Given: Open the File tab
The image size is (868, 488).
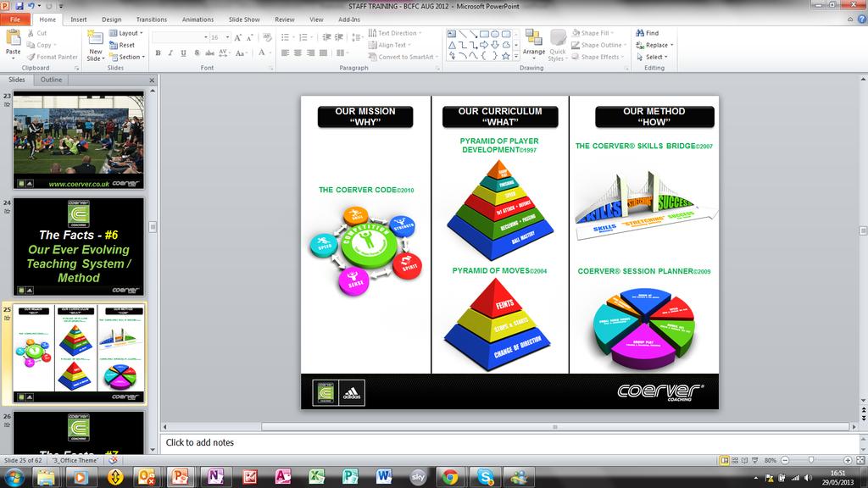Looking at the screenshot, I should point(15,19).
